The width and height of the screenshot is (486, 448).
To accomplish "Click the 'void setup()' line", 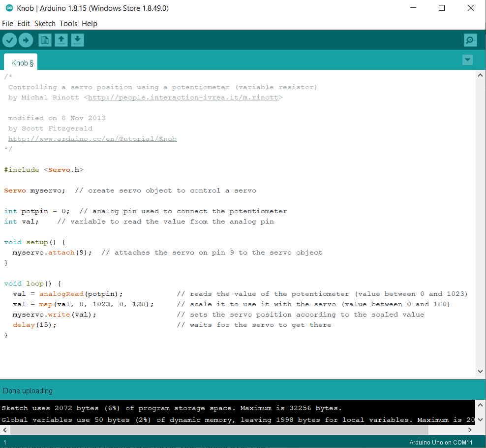I will [35, 242].
